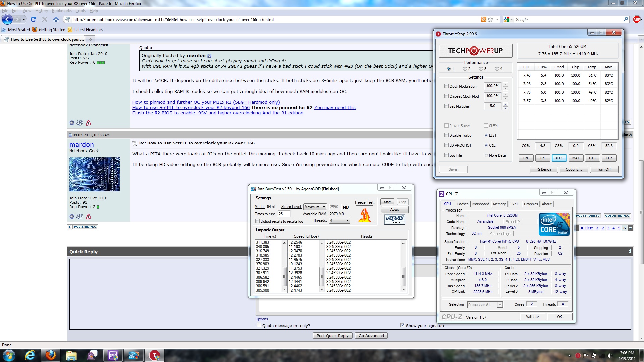Click the Intel Core i5 badge in CPU-Z
This screenshot has height=362, width=644.
click(554, 224)
